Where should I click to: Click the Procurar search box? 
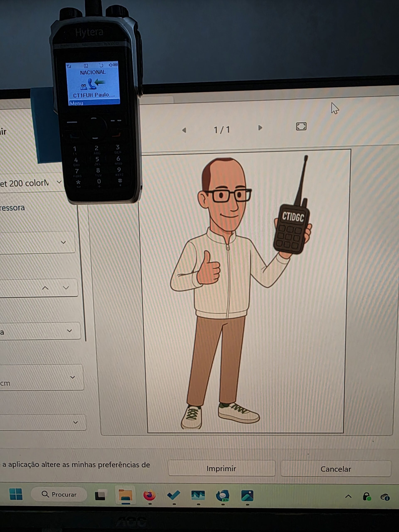point(59,494)
